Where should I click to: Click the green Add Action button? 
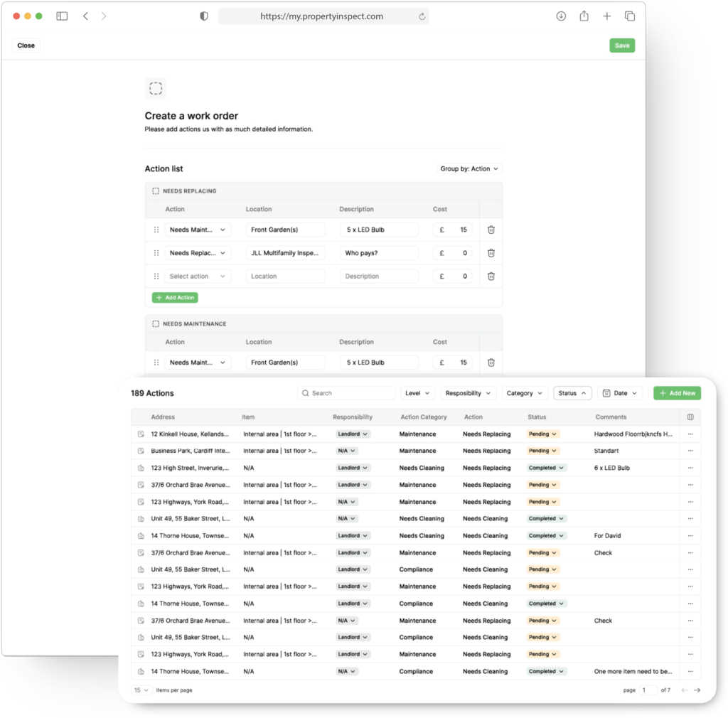175,298
